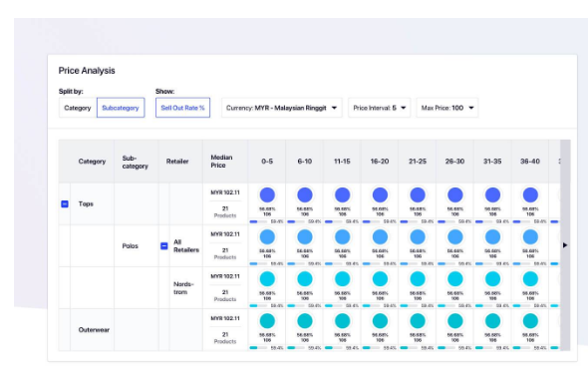The image size is (588, 377).
Task: Open the Price Interval dropdown
Action: pos(379,108)
